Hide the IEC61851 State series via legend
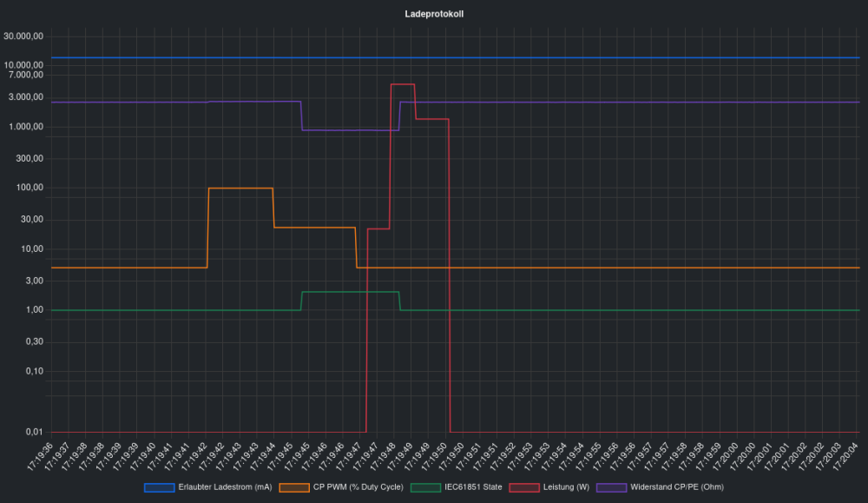The width and height of the screenshot is (868, 503). 457,487
